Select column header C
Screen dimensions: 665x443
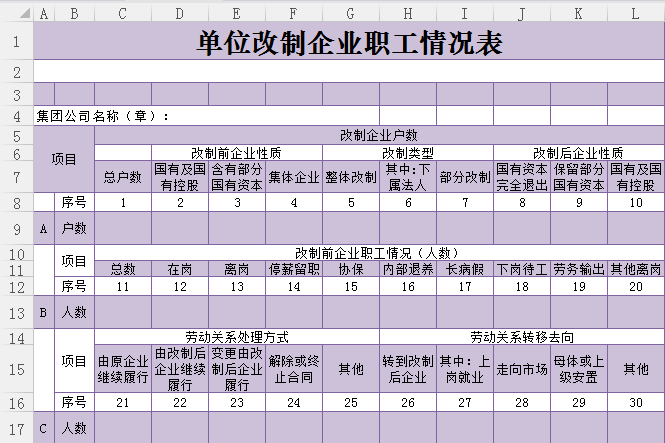122,13
